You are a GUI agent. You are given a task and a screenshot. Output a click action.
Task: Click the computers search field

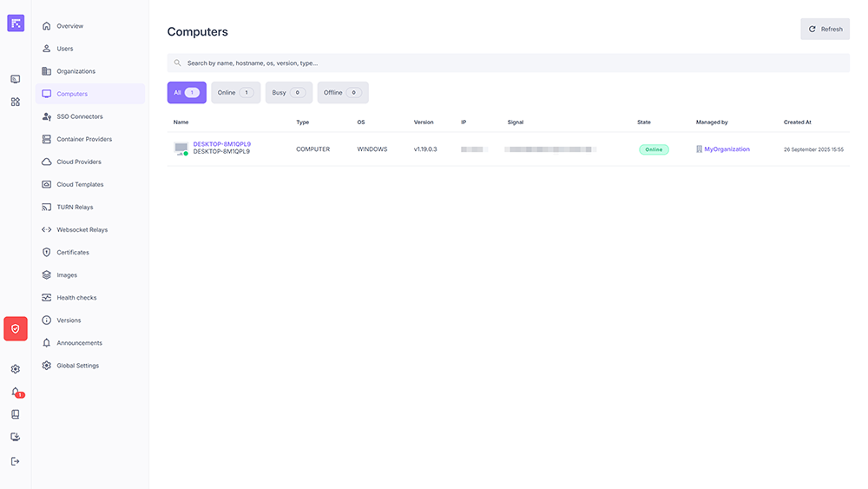click(x=508, y=63)
